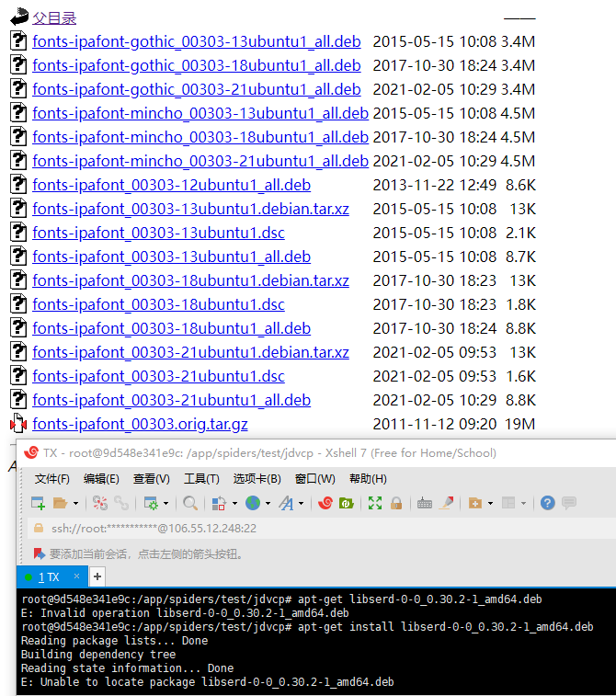Click the Xshell title bar text
The width and height of the screenshot is (616, 696).
(x=269, y=452)
